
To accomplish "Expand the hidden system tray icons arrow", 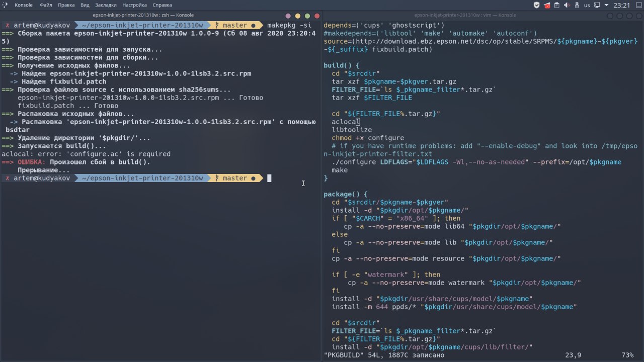I will [607, 5].
